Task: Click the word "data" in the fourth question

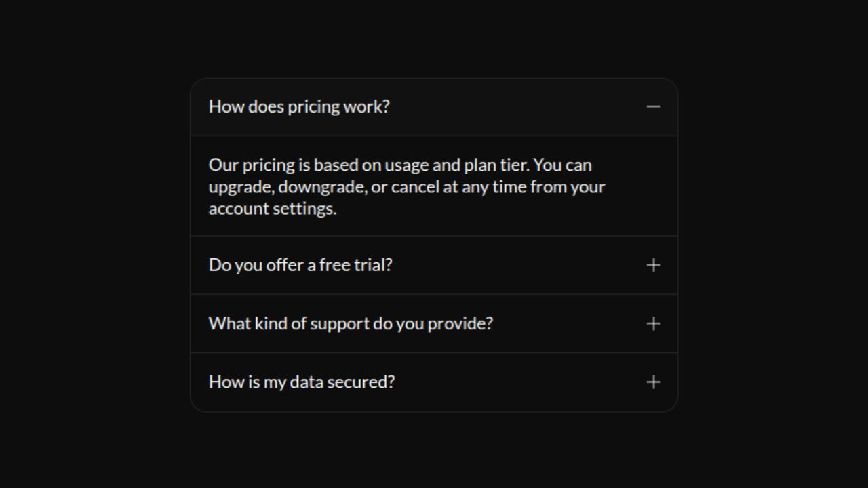Action: [306, 382]
